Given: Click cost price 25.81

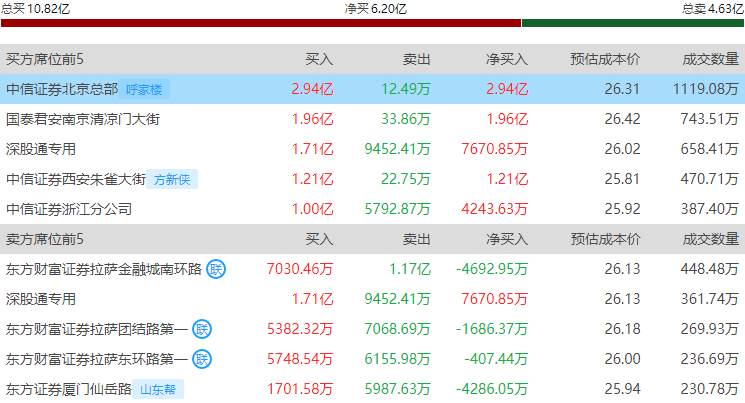Looking at the screenshot, I should tap(622, 179).
